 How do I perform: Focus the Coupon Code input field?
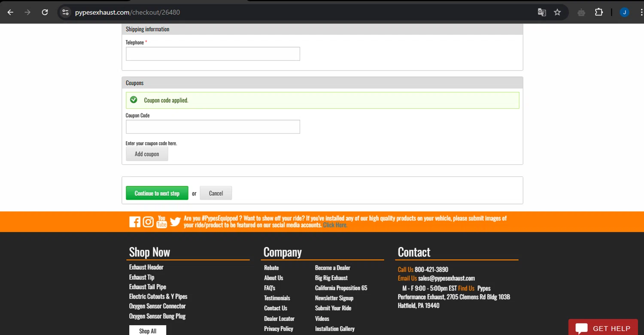click(213, 127)
